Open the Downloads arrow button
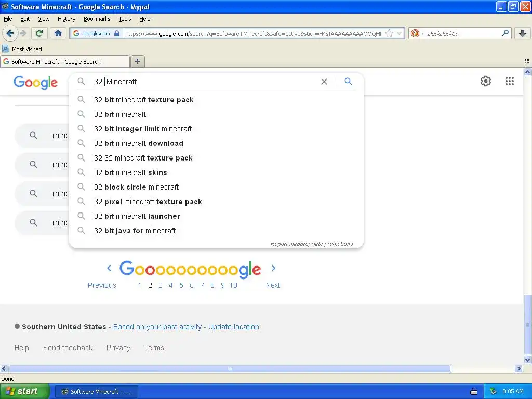This screenshot has width=532, height=399. pos(523,33)
